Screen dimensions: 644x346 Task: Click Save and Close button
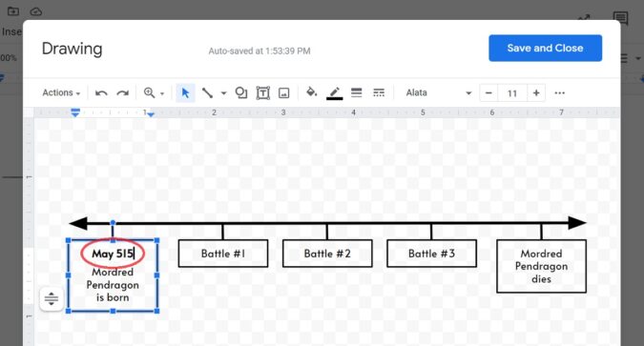[545, 48]
